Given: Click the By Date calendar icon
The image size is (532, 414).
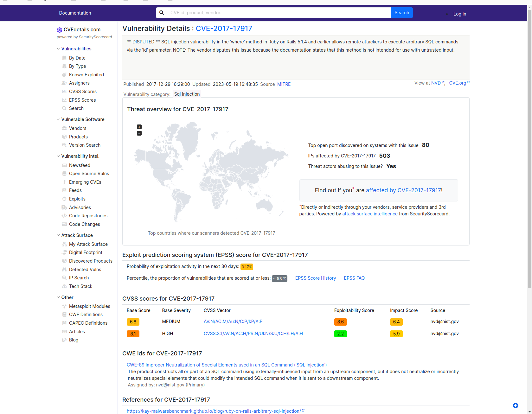Looking at the screenshot, I should tap(64, 58).
